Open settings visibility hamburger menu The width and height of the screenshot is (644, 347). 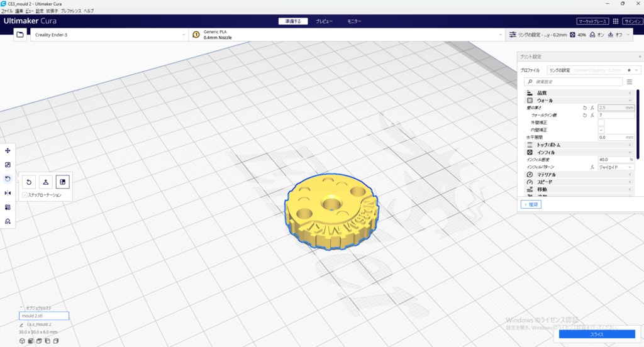629,82
